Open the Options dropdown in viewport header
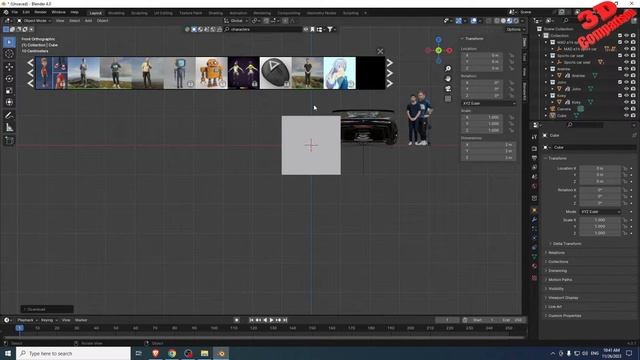Viewport: 640px width, 360px height. click(515, 29)
